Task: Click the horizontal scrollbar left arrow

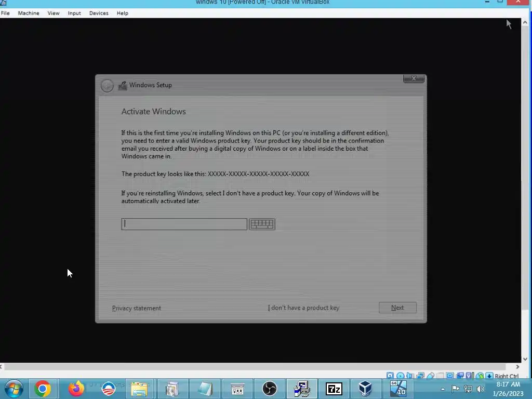Action: (x=2, y=367)
